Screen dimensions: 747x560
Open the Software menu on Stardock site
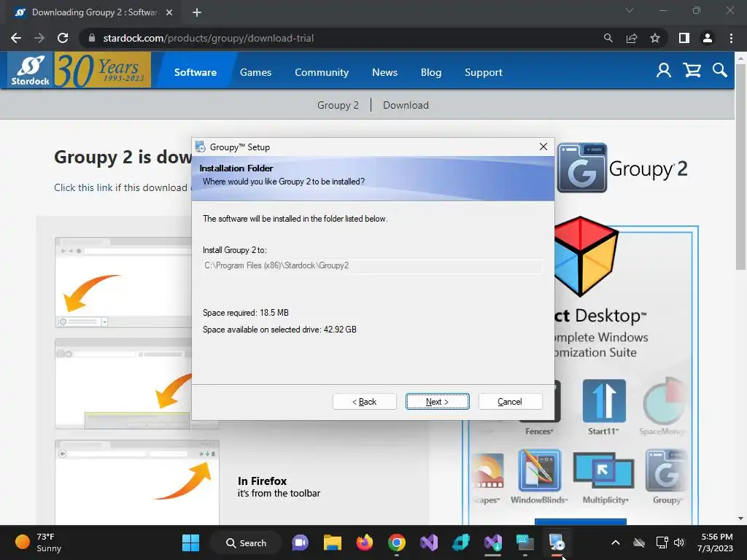tap(196, 72)
